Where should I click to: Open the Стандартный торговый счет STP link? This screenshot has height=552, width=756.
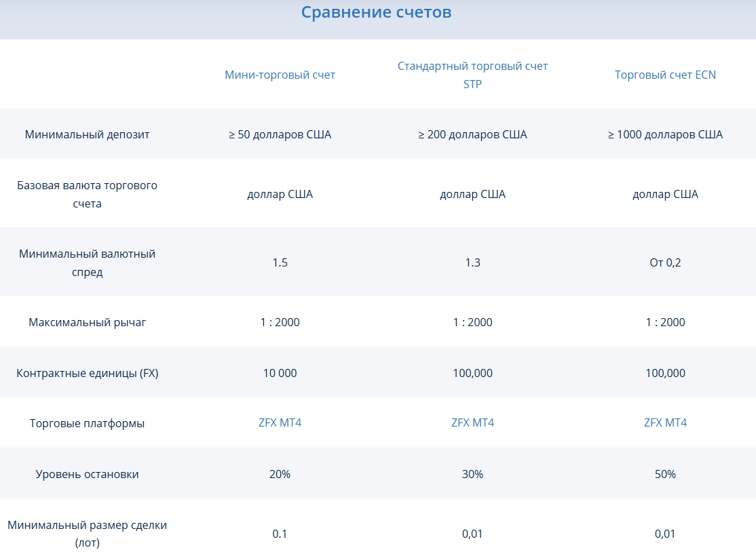[x=472, y=75]
